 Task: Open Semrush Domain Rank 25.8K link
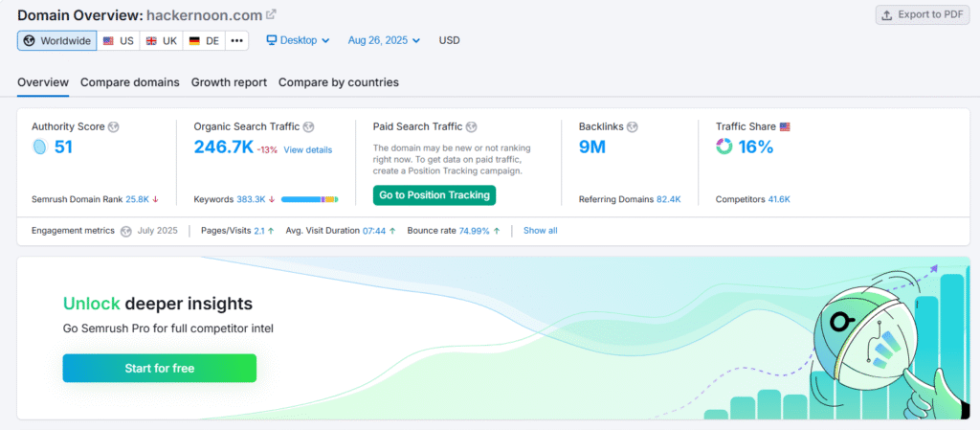pos(137,199)
